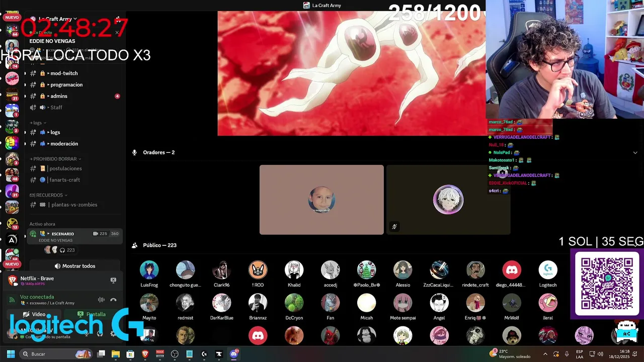Open accedj's audience avatar
This screenshot has height=362, width=644.
(x=330, y=270)
